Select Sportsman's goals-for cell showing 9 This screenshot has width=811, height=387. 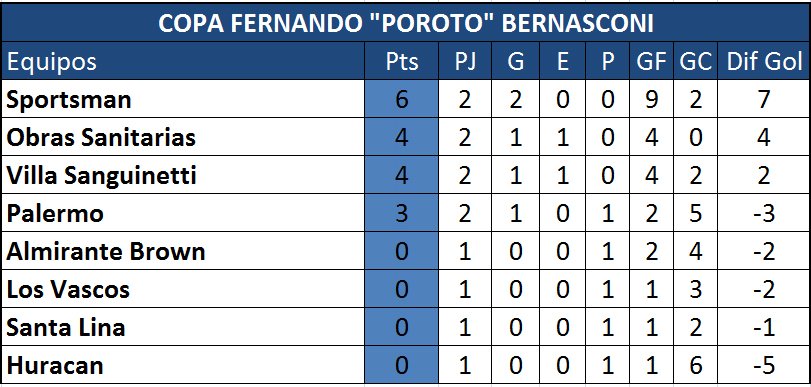[652, 99]
